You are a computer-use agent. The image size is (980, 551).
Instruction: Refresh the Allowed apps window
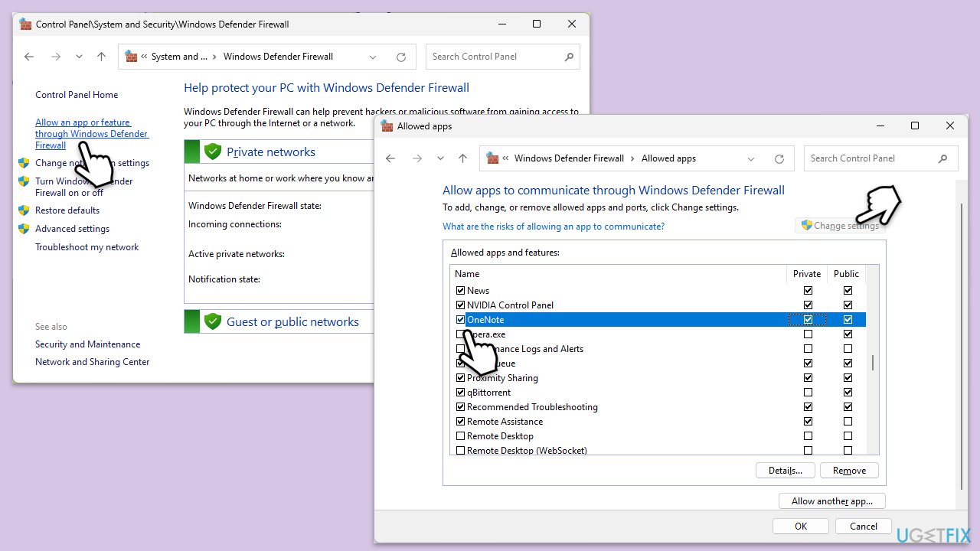point(779,158)
